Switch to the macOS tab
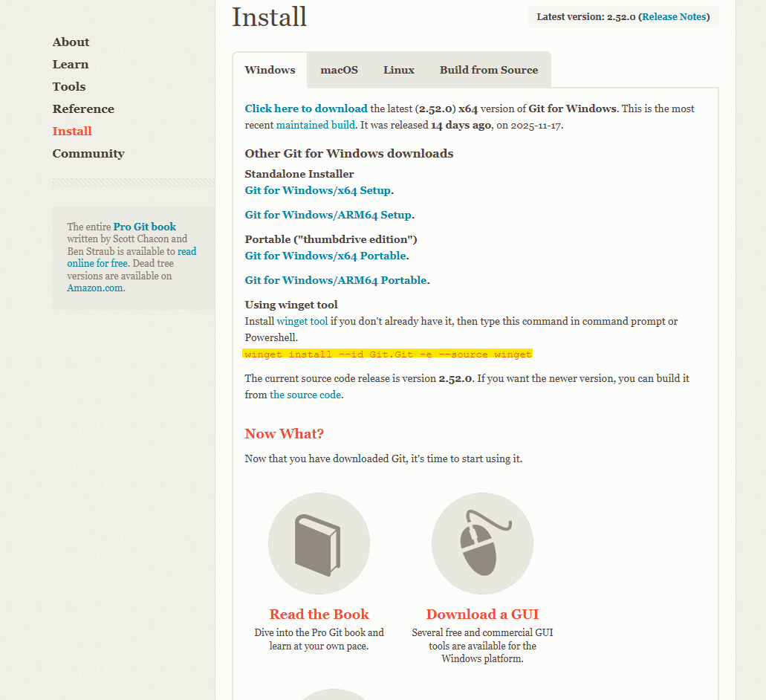This screenshot has width=766, height=700. pyautogui.click(x=339, y=70)
